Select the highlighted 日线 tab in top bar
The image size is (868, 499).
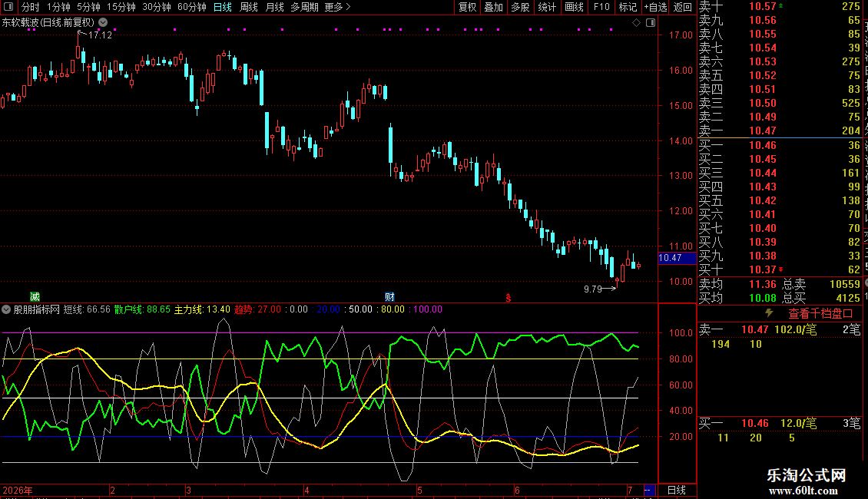223,7
